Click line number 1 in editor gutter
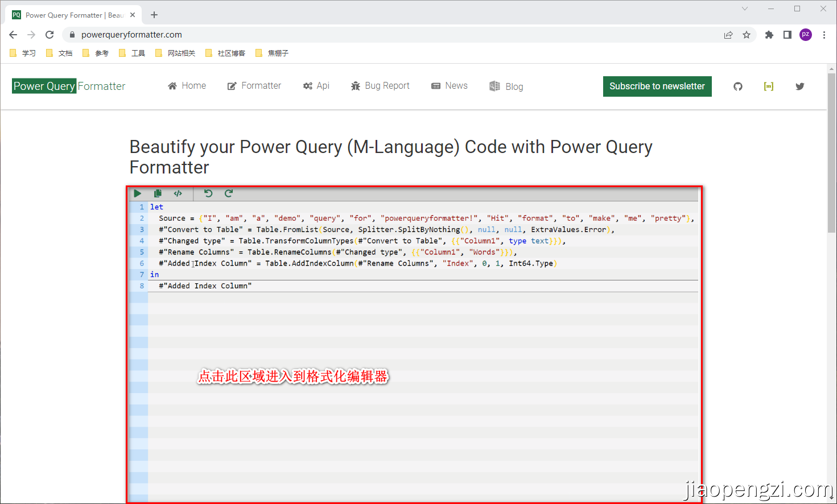The height and width of the screenshot is (504, 837). (x=142, y=207)
